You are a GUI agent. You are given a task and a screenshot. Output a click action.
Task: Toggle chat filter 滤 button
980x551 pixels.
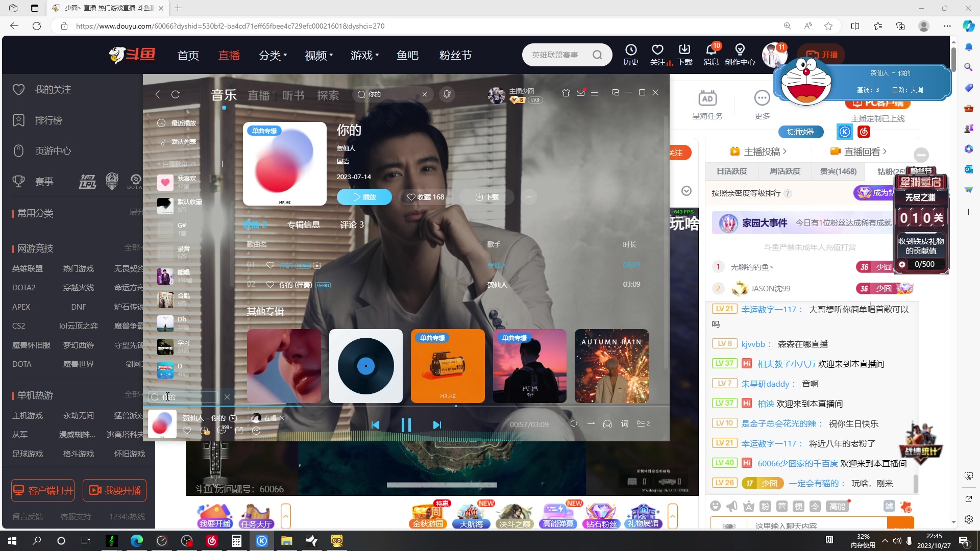click(889, 506)
